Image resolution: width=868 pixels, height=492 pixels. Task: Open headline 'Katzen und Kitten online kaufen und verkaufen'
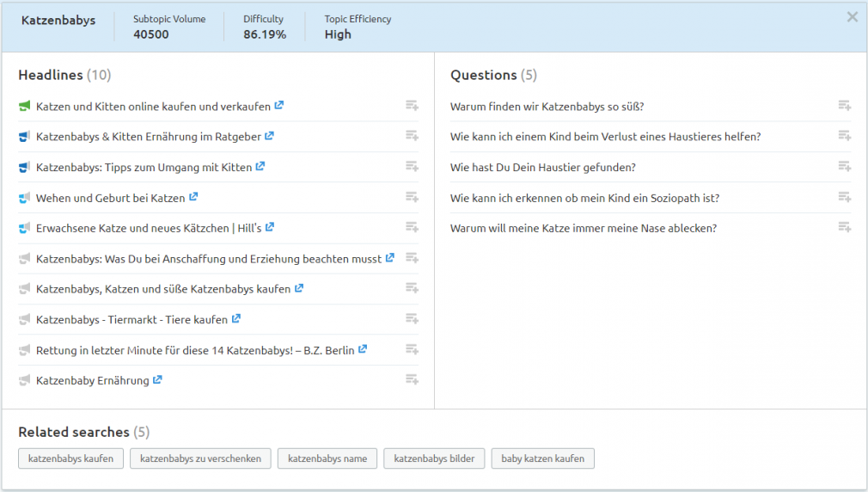pyautogui.click(x=153, y=107)
